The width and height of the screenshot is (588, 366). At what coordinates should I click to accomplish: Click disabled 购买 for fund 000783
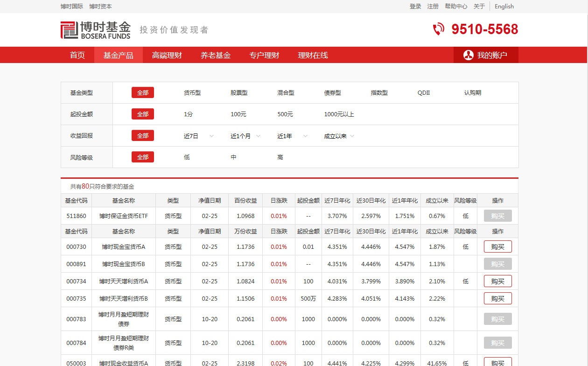click(498, 319)
